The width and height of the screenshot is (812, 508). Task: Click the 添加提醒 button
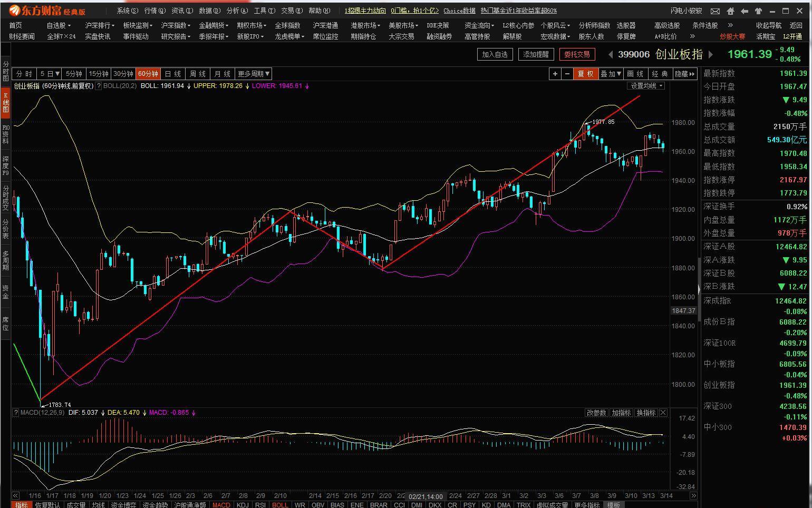tap(536, 54)
